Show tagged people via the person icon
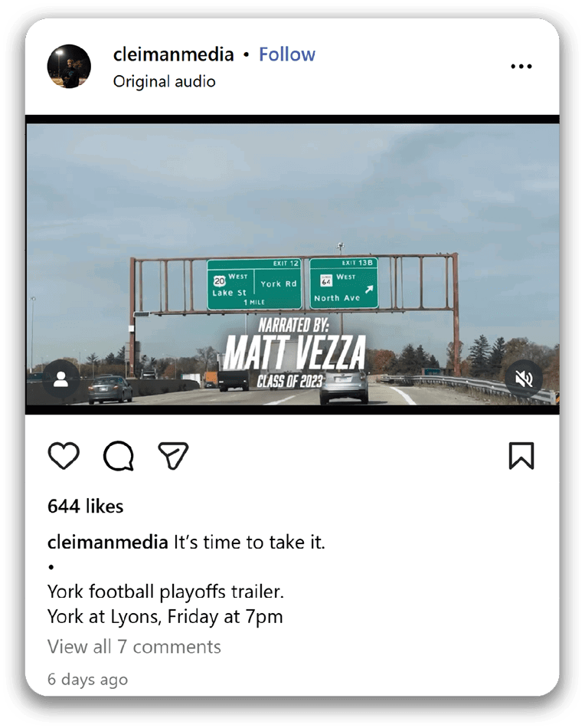Image resolution: width=585 pixels, height=728 pixels. pos(60,379)
